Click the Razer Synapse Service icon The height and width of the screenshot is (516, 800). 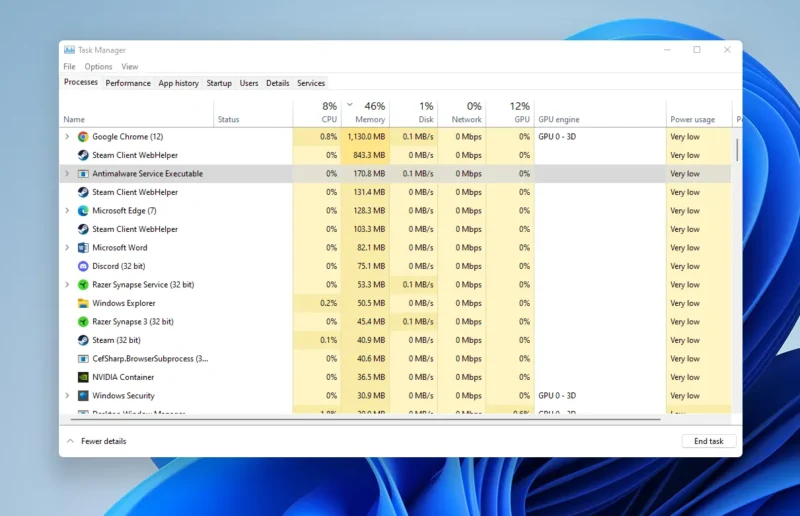point(83,285)
